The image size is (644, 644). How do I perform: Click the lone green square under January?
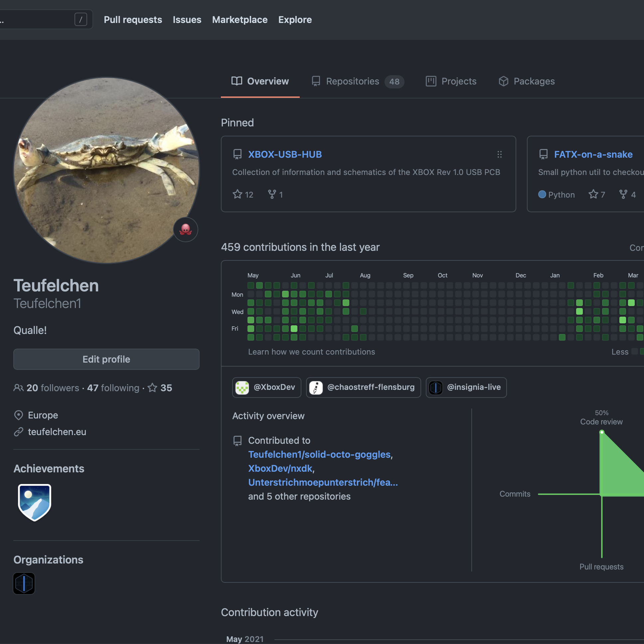click(562, 337)
